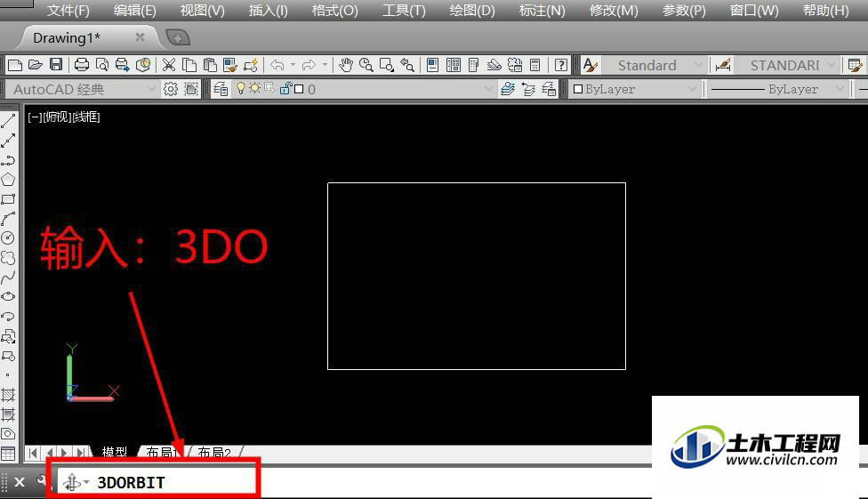Click the Publish icon
Image resolution: width=868 pixels, height=499 pixels.
coord(123,65)
